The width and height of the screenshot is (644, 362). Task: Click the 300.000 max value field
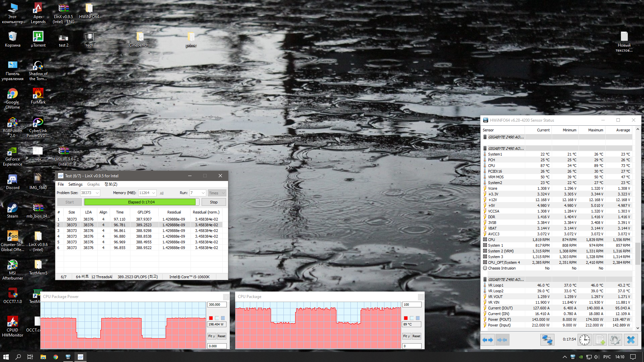217,305
